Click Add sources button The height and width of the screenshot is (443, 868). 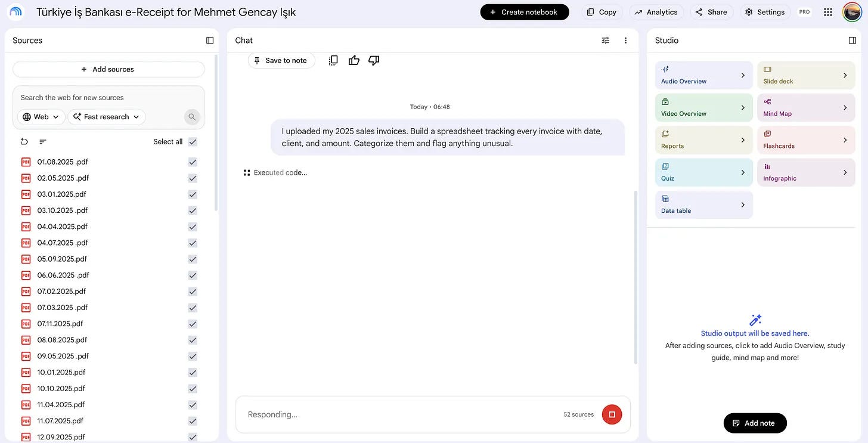pyautogui.click(x=108, y=69)
